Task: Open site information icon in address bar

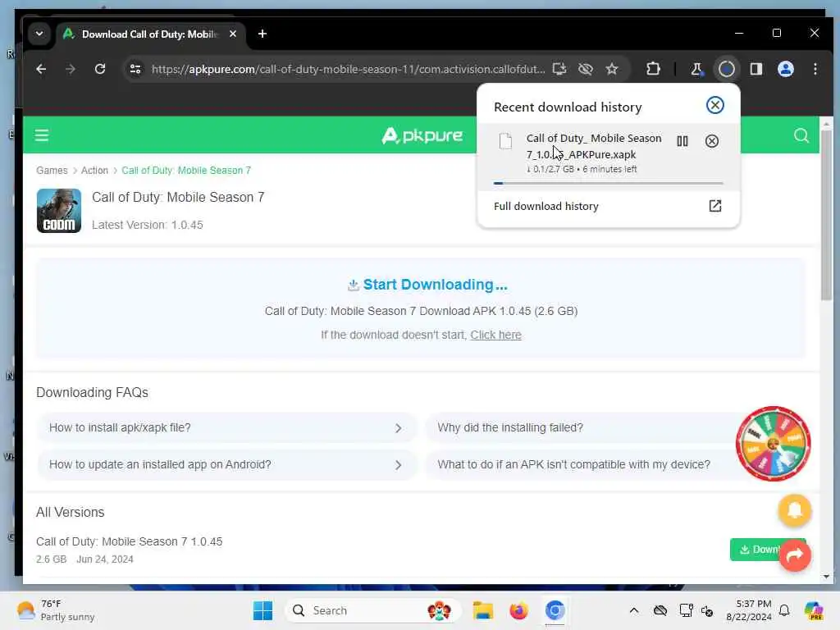Action: pos(135,69)
